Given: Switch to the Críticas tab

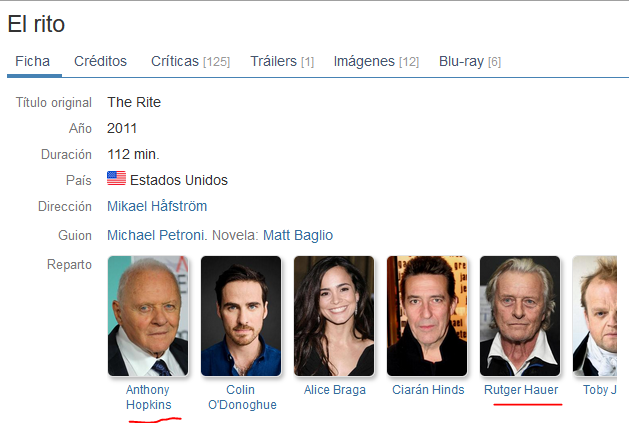Looking at the screenshot, I should pos(190,61).
